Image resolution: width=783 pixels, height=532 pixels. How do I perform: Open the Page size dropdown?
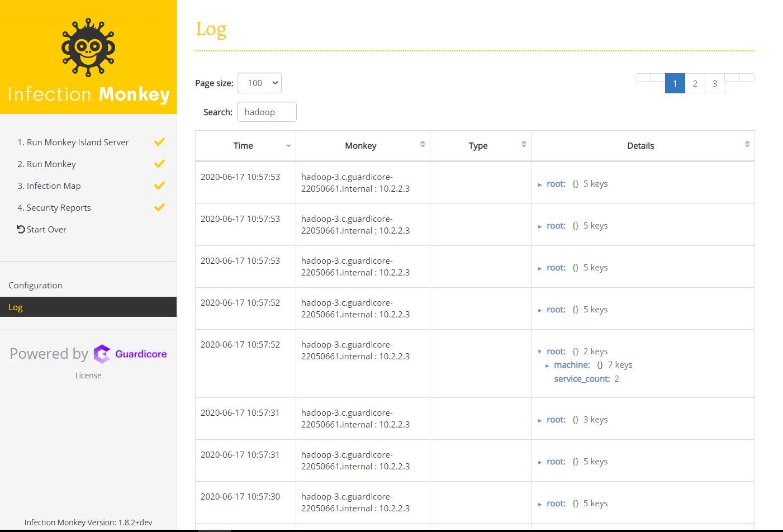click(x=259, y=82)
